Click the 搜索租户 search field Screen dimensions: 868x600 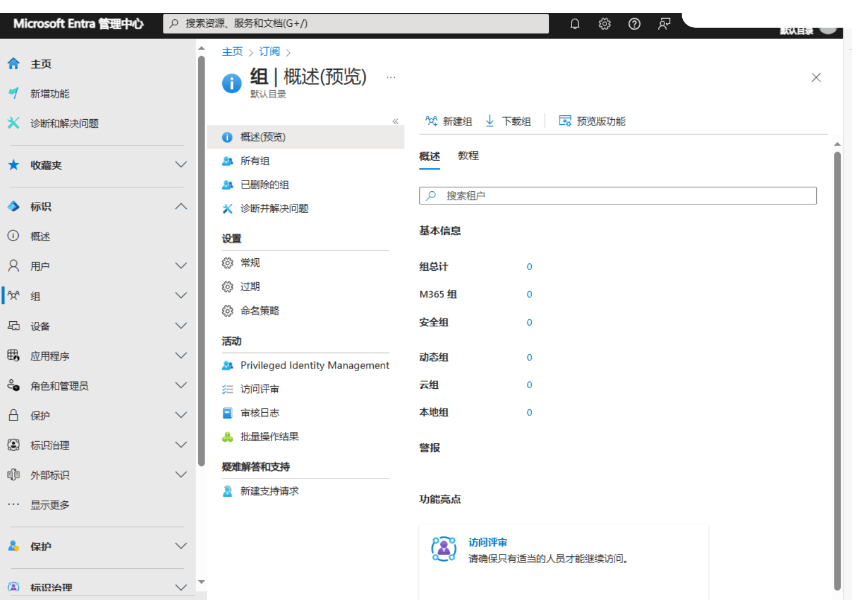[x=618, y=196]
